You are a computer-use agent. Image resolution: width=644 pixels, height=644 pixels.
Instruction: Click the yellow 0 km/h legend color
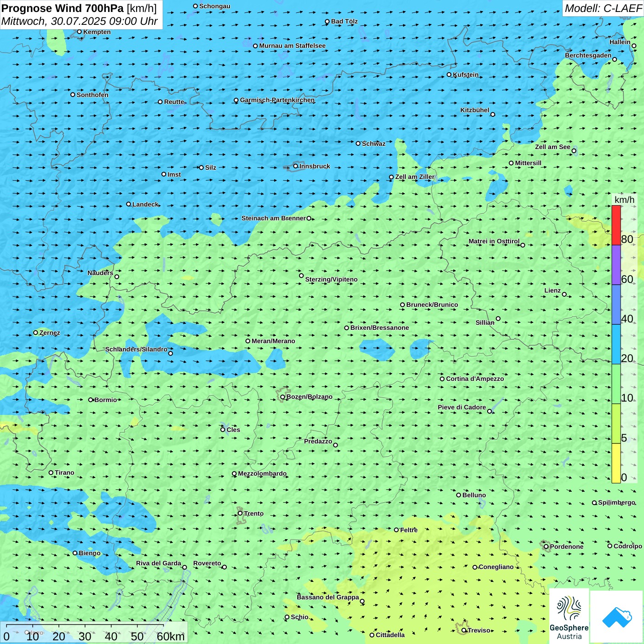[616, 463]
